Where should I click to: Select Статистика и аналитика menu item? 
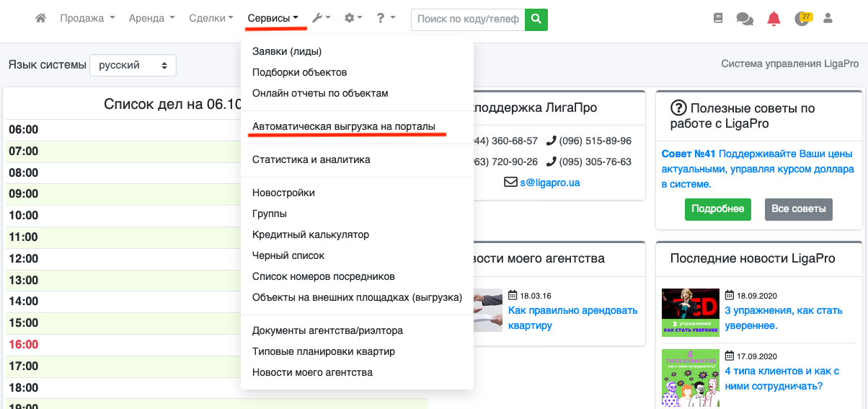click(311, 159)
